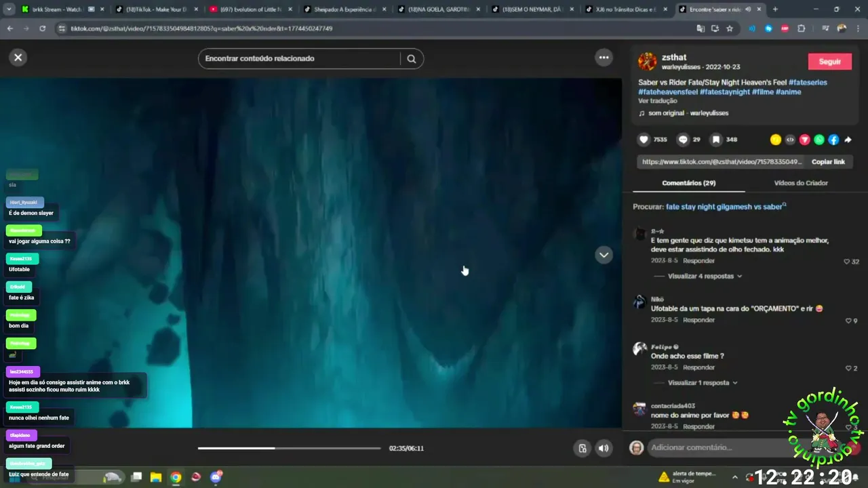Click the translate page icon
868x488 pixels.
[x=701, y=28]
